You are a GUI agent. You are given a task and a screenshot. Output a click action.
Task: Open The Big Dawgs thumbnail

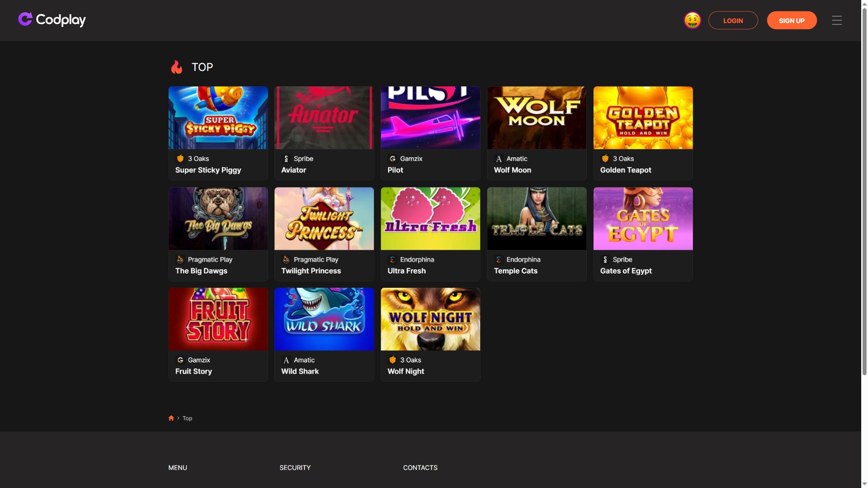[x=218, y=219]
